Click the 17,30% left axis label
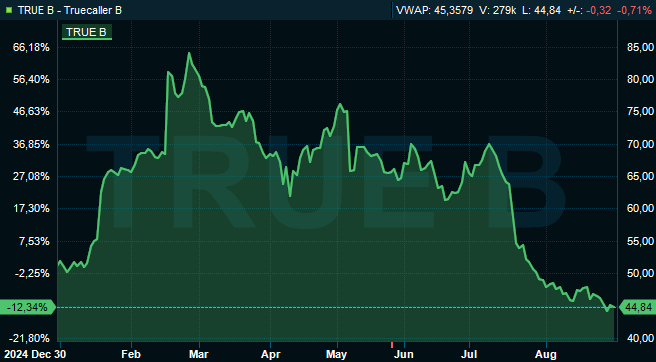The height and width of the screenshot is (362, 656). tap(32, 208)
